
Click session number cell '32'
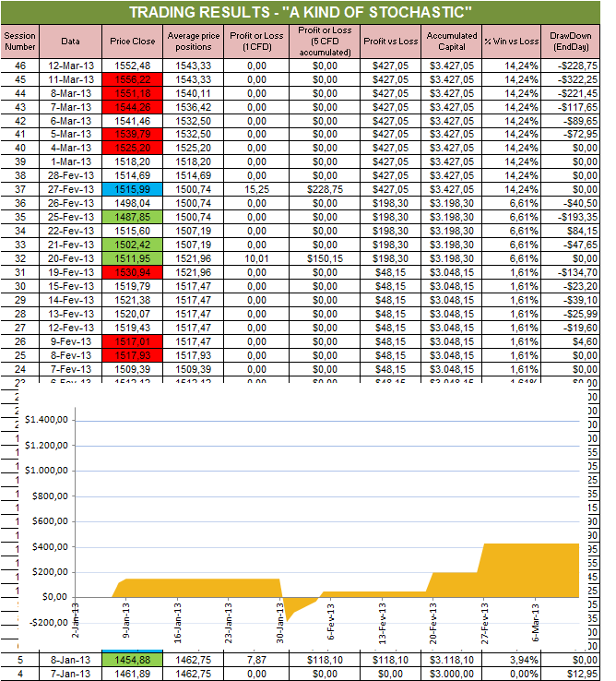pos(20,259)
